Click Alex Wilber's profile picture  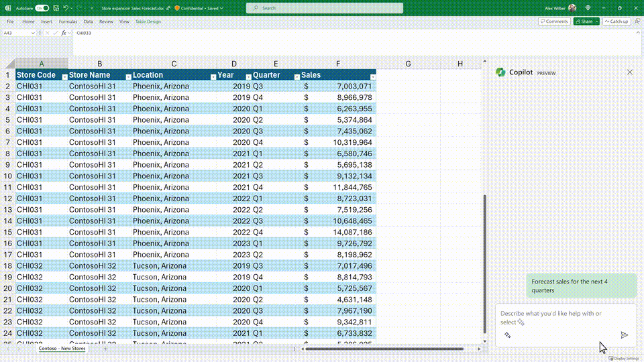[x=572, y=8]
